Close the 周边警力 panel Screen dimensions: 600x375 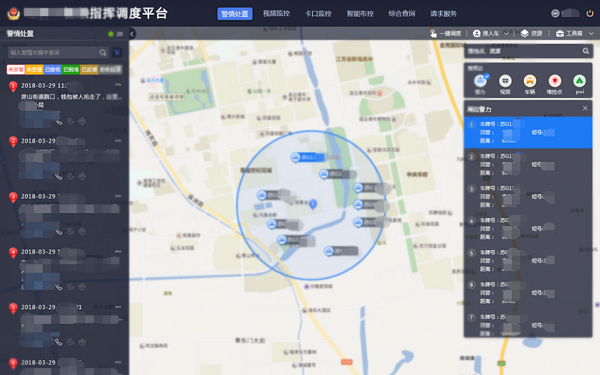[585, 109]
